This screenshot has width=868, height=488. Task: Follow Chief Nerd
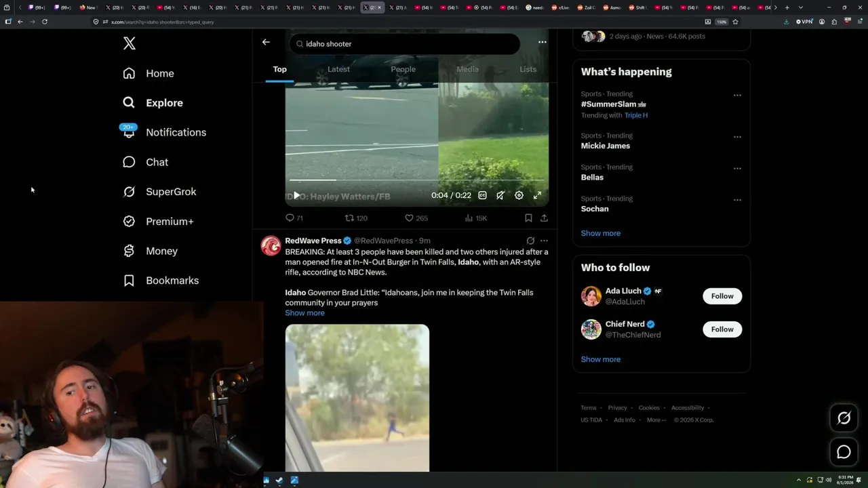pyautogui.click(x=722, y=329)
